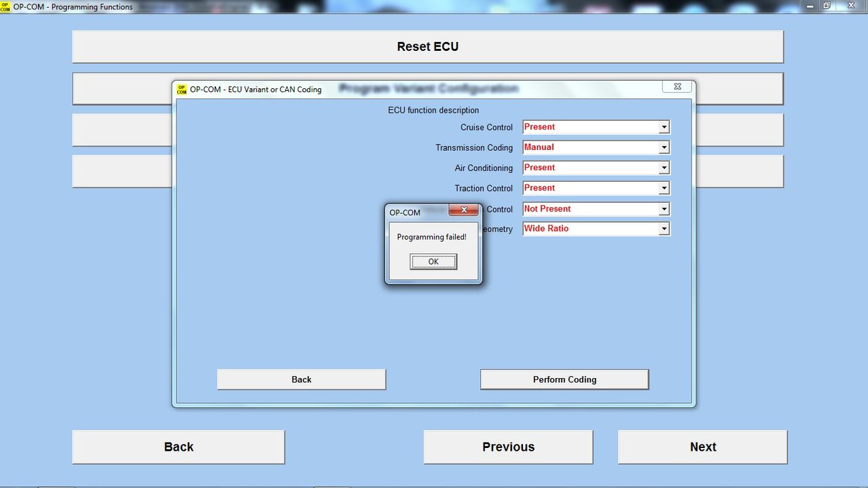Click the Perform Coding button
Viewport: 868px width, 488px height.
tap(564, 379)
